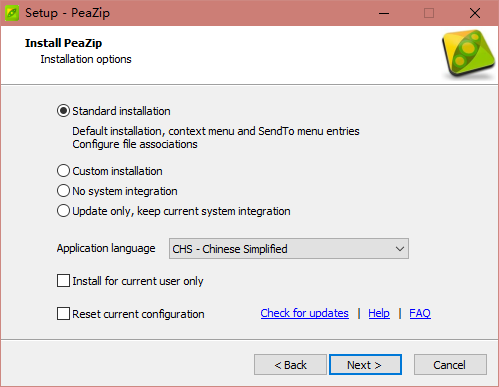This screenshot has height=387, width=499.
Task: Select Standard installation option
Action: [x=63, y=111]
